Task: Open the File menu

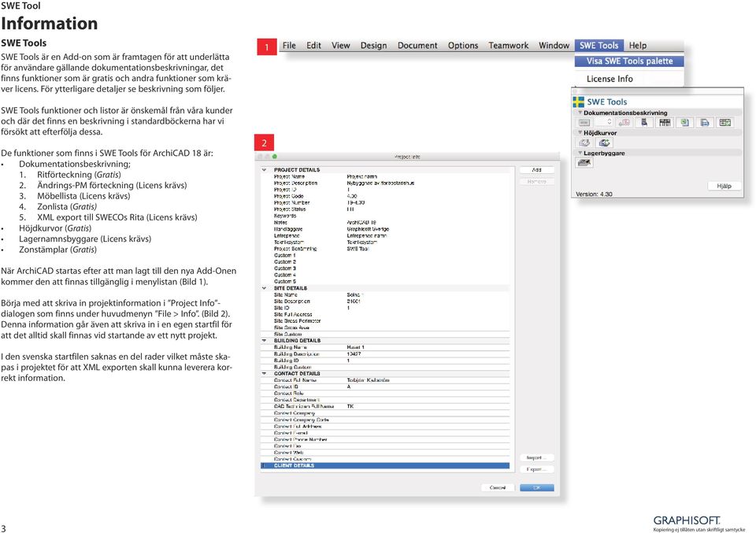Action: click(289, 46)
